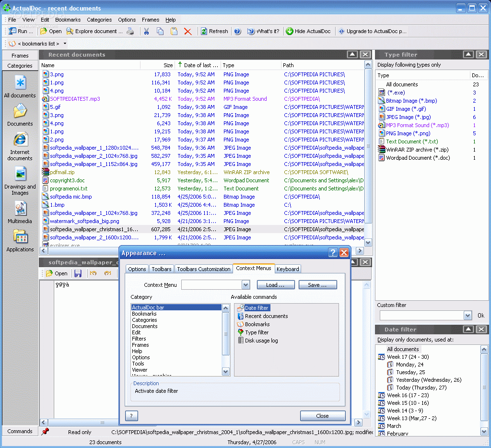
Task: Select All documents category icon
Action: tap(20, 83)
